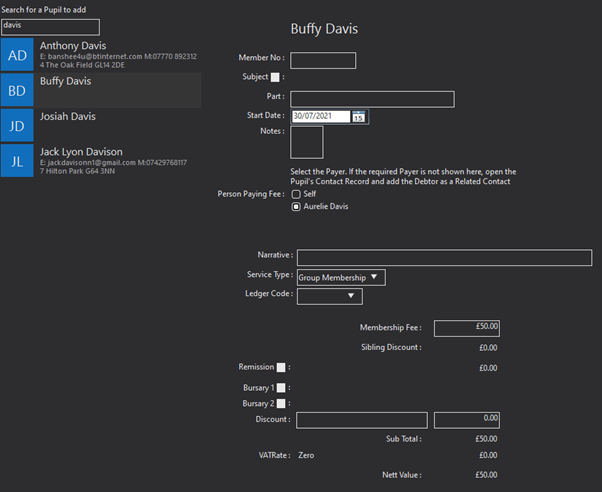
Task: Enable the Bursary 2 checkbox
Action: (281, 404)
